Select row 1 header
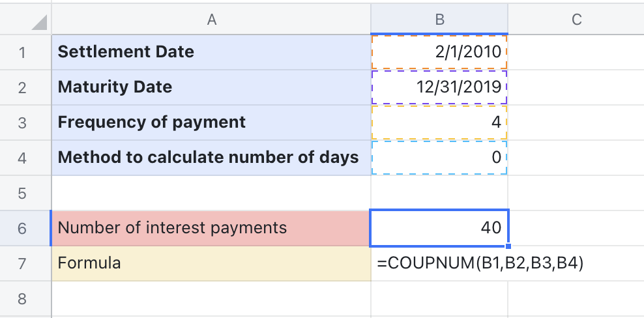Image resolution: width=644 pixels, height=318 pixels. pyautogui.click(x=23, y=52)
